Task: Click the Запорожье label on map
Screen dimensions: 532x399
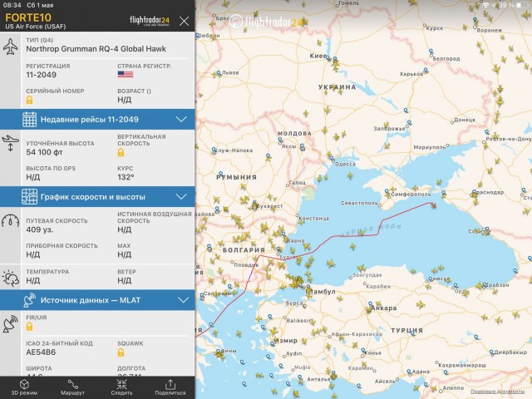Action: pyautogui.click(x=389, y=129)
